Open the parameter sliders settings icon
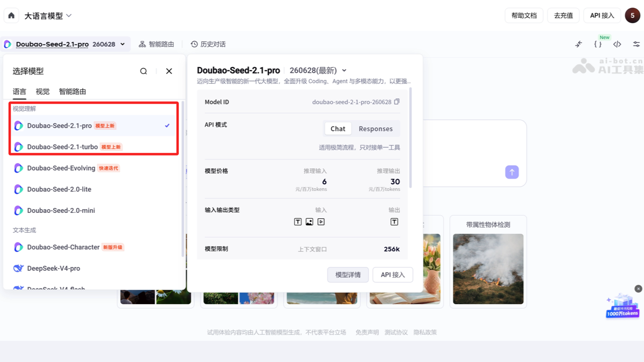This screenshot has height=362, width=644. coord(636,44)
